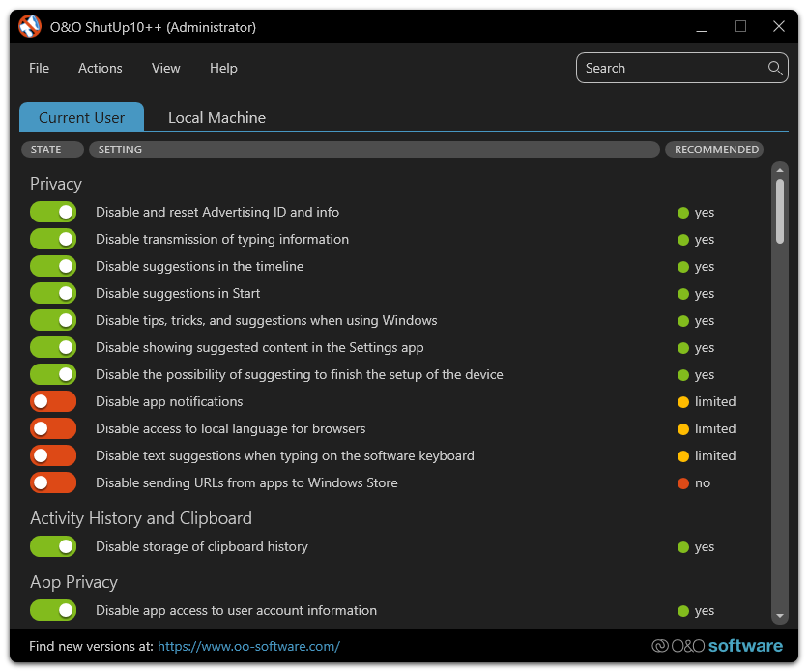Toggle Disable and reset Advertising ID

coord(53,212)
